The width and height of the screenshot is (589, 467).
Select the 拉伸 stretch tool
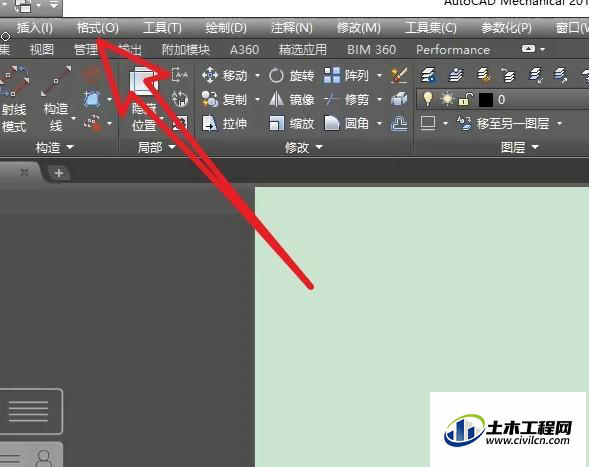click(x=225, y=123)
